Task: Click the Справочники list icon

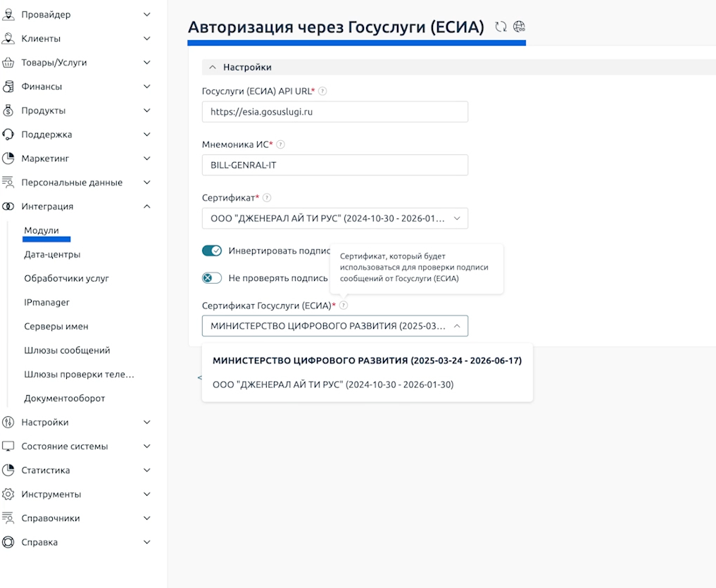Action: [8, 518]
